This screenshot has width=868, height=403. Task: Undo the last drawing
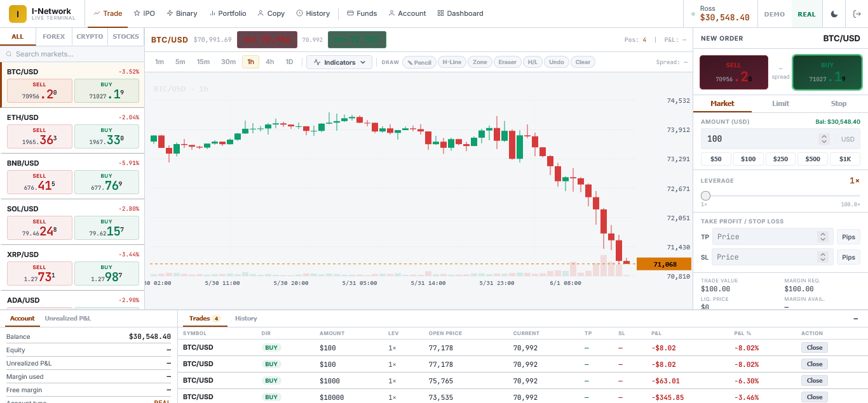[x=557, y=62]
